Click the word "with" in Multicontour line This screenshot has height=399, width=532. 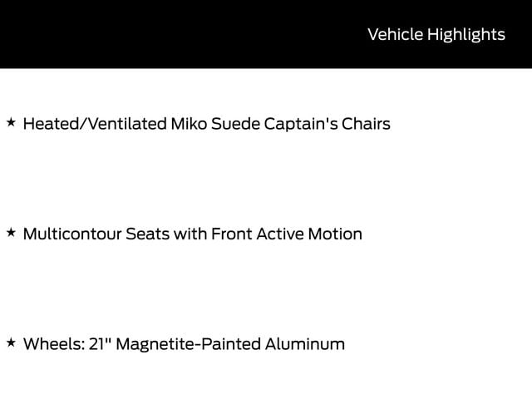point(190,234)
